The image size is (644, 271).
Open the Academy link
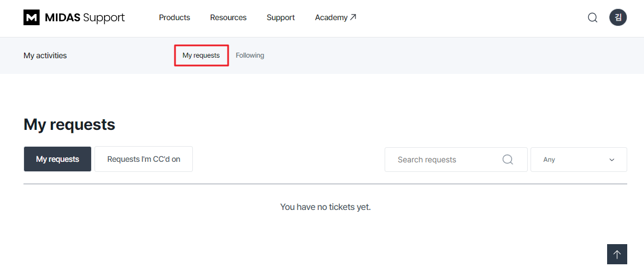click(335, 18)
